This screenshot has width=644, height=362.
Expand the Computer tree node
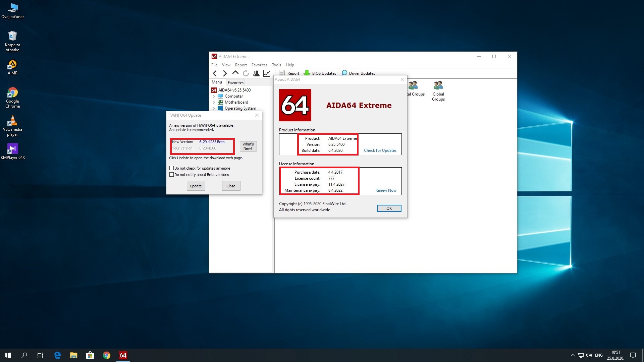click(214, 97)
